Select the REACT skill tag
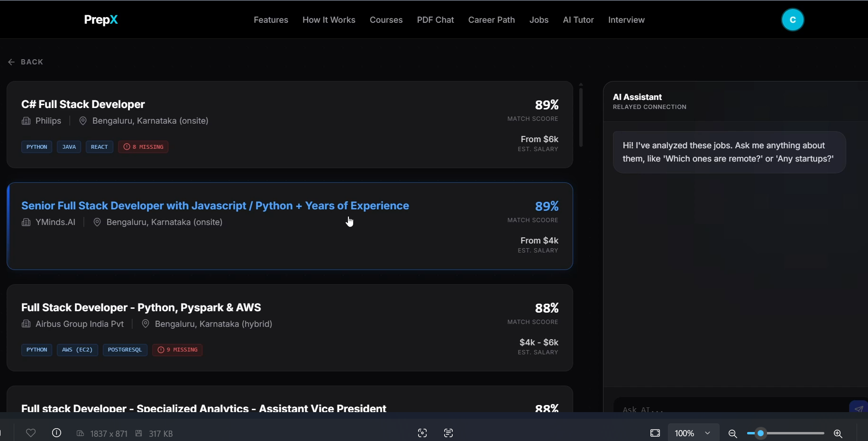Viewport: 868px width, 441px height. (100, 147)
